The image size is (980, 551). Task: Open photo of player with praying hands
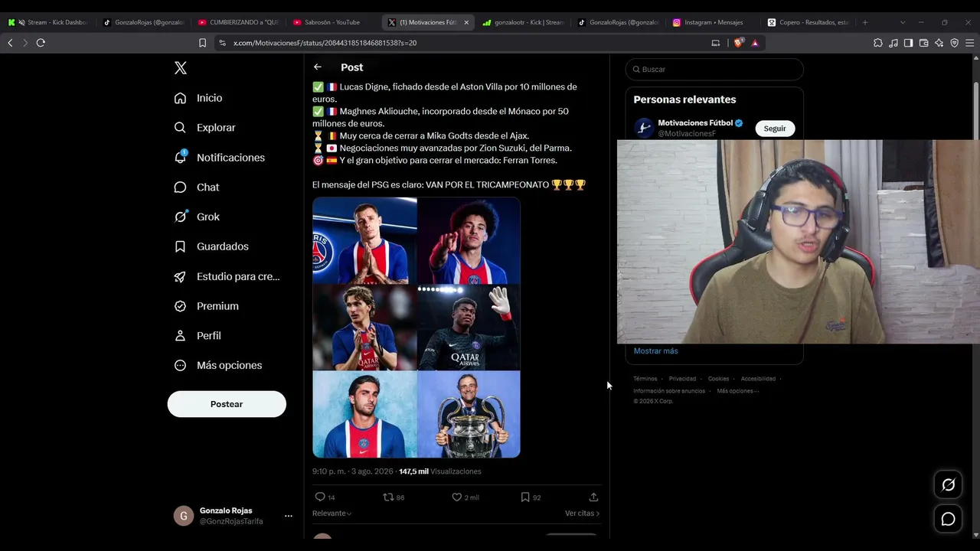click(x=364, y=240)
